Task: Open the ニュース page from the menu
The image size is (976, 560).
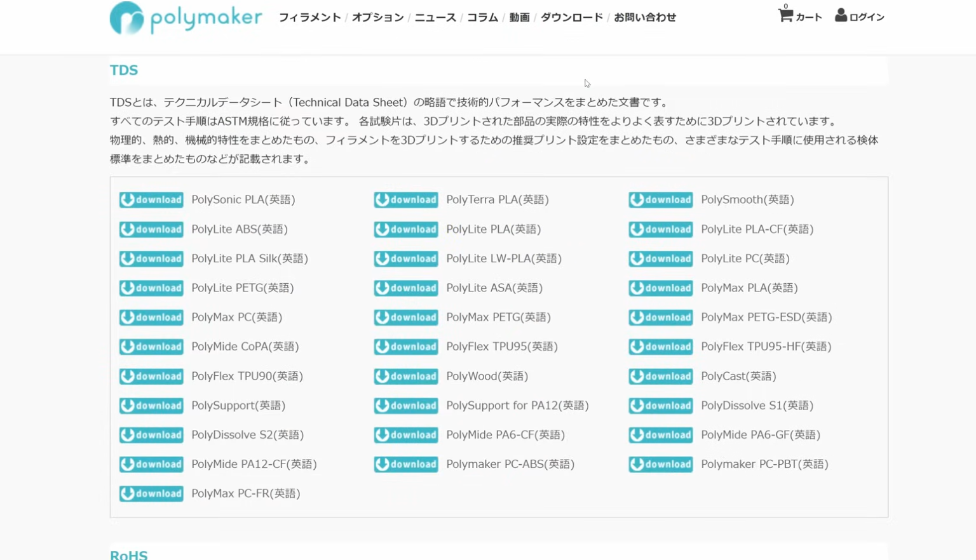Action: pos(435,18)
